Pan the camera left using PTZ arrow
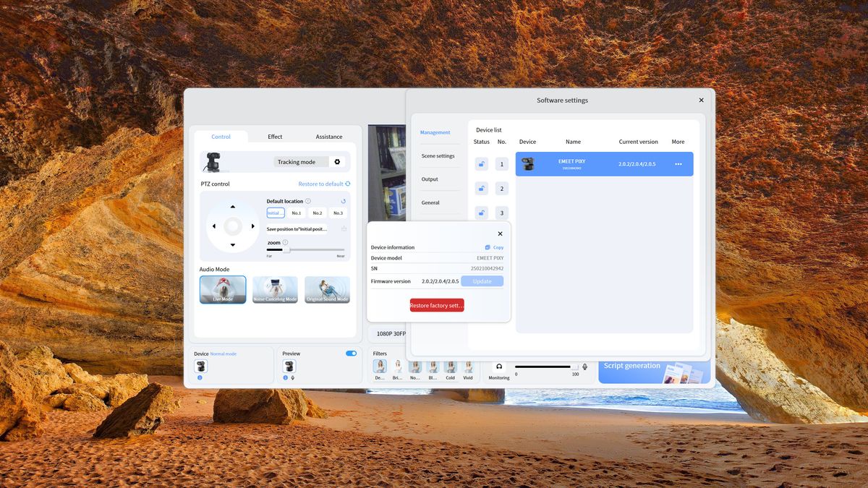 click(214, 226)
